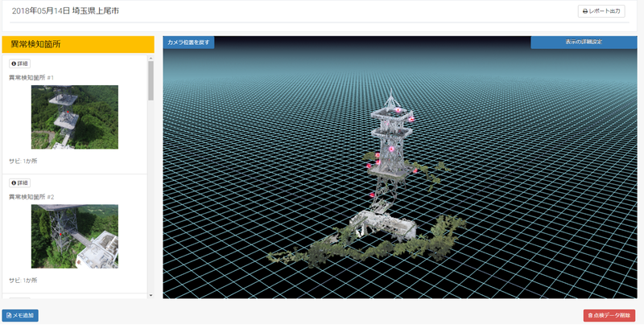
Task: Click the 異常検知箇所 #2 title text
Action: point(31,196)
